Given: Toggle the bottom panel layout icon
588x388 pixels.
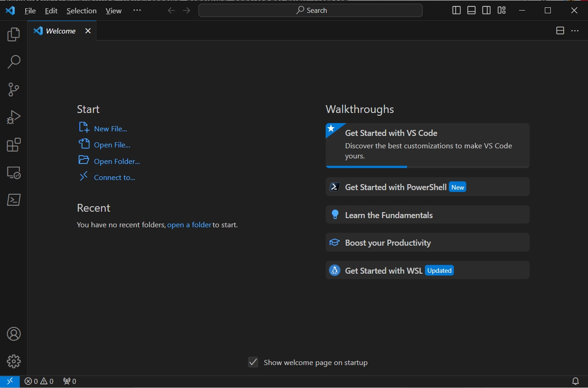Looking at the screenshot, I should tap(471, 10).
